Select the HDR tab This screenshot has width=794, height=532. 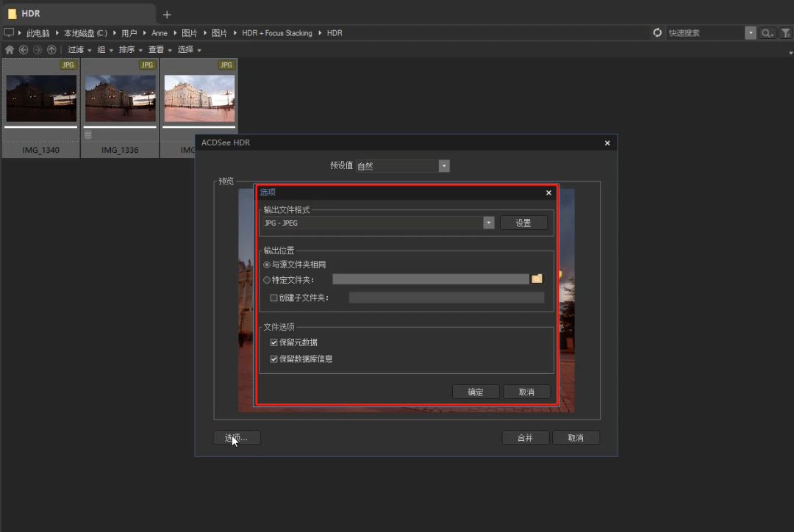79,14
